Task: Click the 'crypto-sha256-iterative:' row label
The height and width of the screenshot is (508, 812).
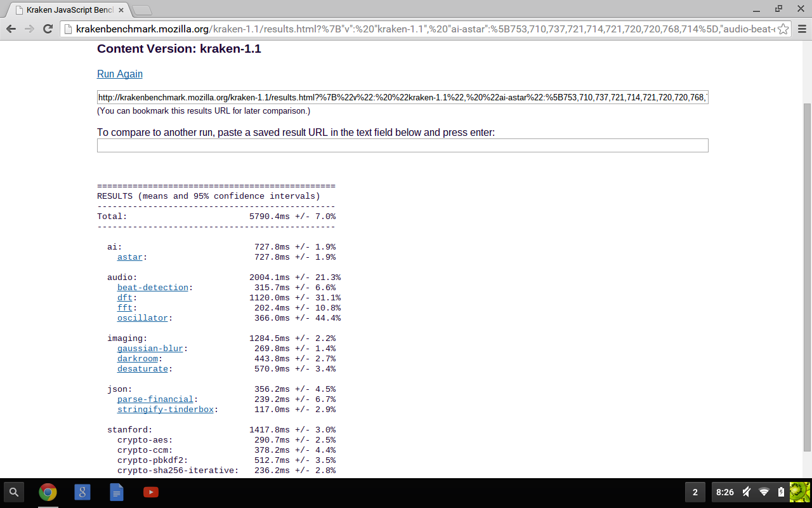Action: (178, 471)
